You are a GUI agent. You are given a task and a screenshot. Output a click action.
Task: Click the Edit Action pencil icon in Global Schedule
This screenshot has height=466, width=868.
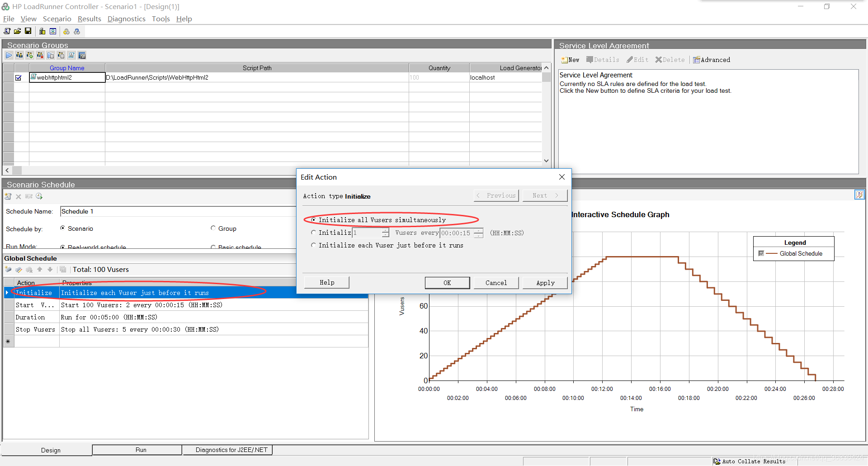19,270
